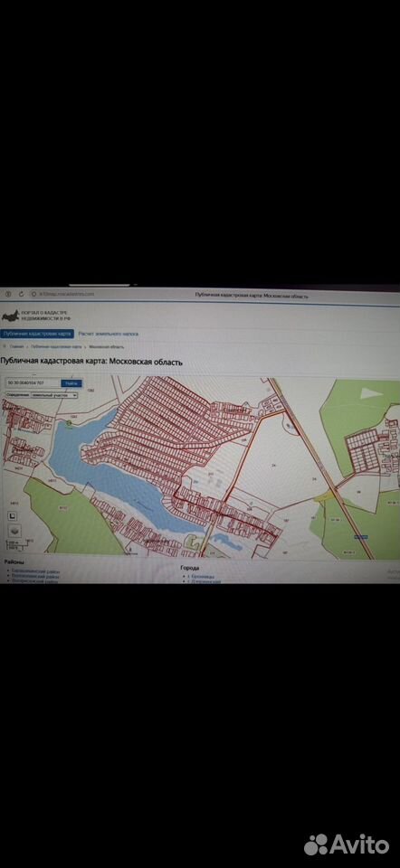This screenshot has width=400, height=868.
Task: Click the portal logo with Russia map
Action: pos(11,316)
